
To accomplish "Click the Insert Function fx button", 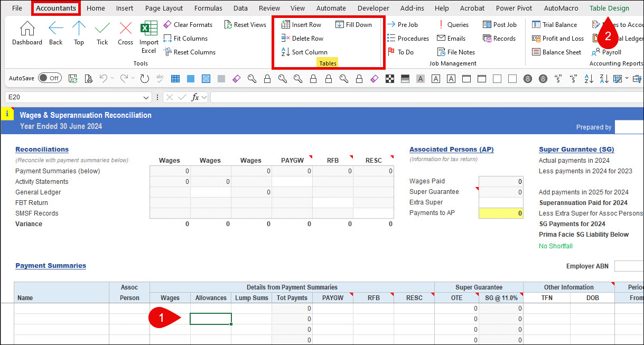I will pos(195,98).
